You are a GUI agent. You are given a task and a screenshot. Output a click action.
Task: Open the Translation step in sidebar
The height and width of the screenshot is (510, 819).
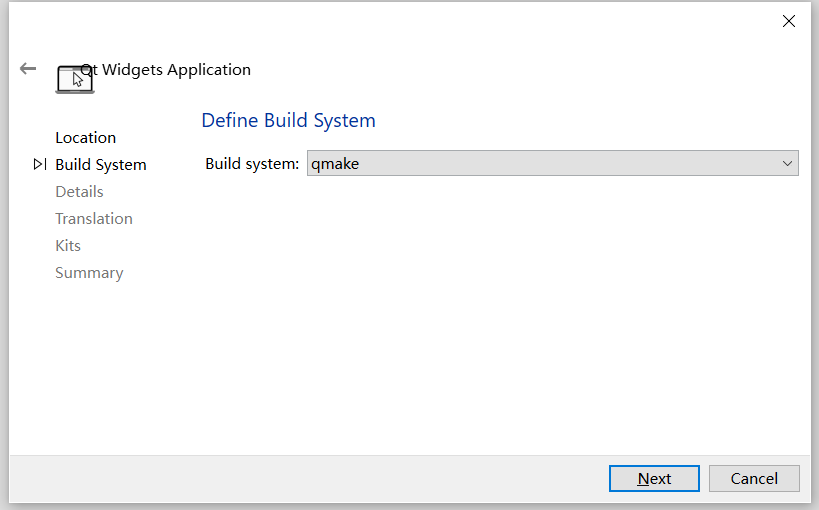tap(94, 218)
